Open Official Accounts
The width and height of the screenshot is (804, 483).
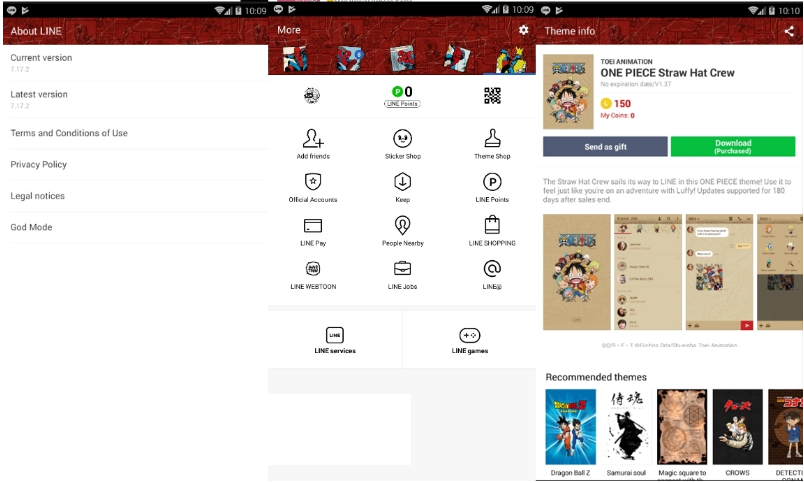point(313,188)
